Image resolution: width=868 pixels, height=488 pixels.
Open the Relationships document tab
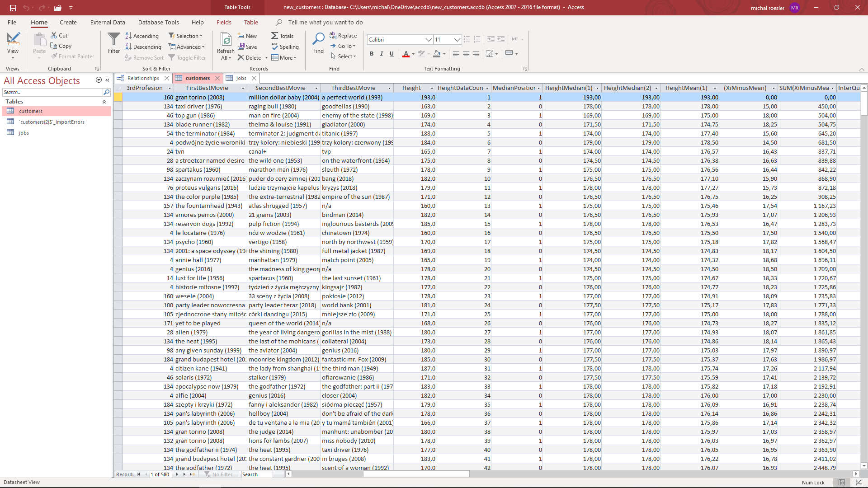tap(143, 78)
